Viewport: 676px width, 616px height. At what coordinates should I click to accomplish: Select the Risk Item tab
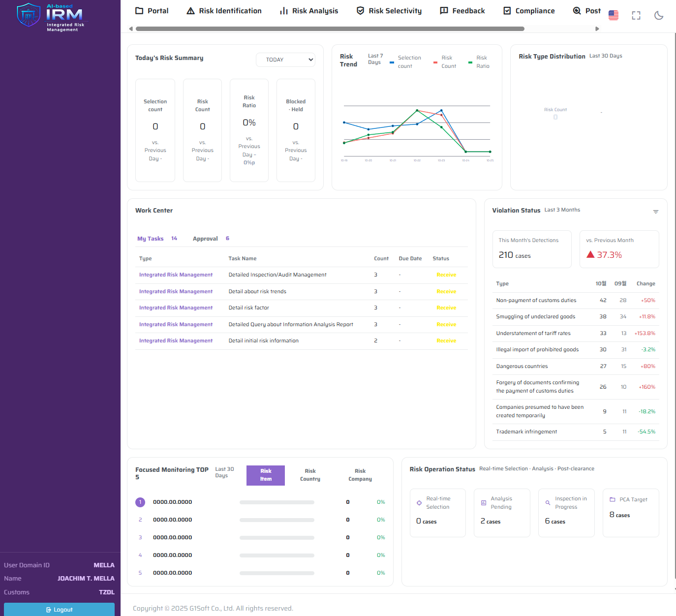click(x=266, y=475)
